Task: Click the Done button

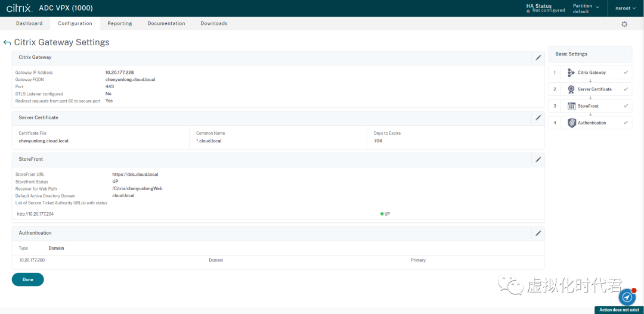Action: tap(28, 279)
